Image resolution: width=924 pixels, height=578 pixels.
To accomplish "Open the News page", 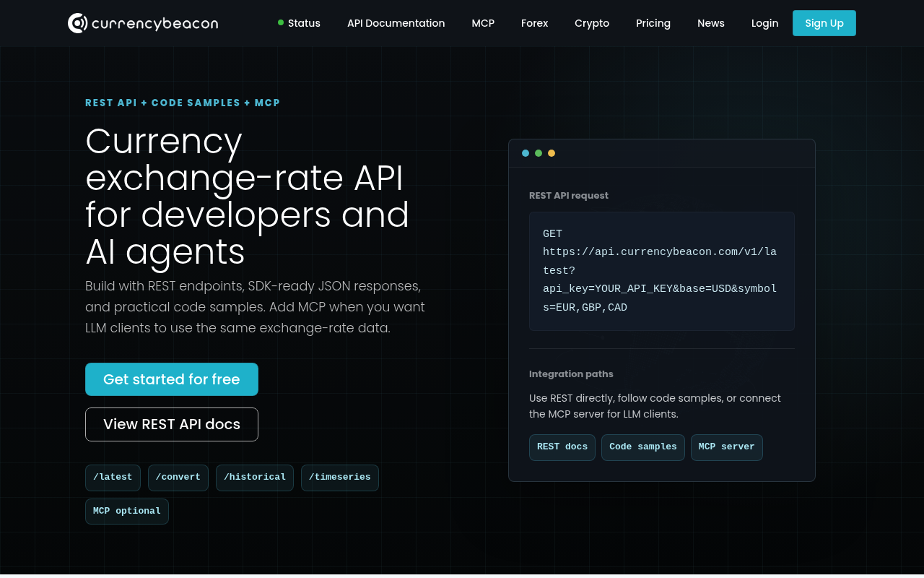I will point(711,23).
